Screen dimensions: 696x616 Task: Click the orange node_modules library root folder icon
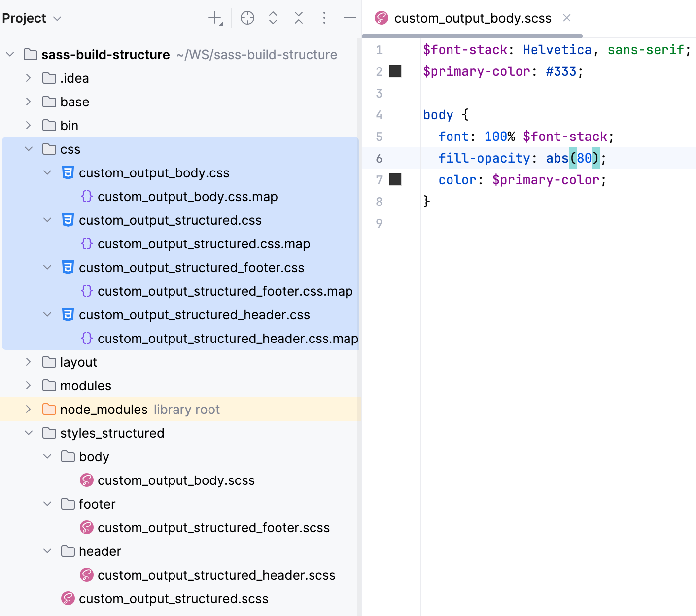(x=49, y=409)
